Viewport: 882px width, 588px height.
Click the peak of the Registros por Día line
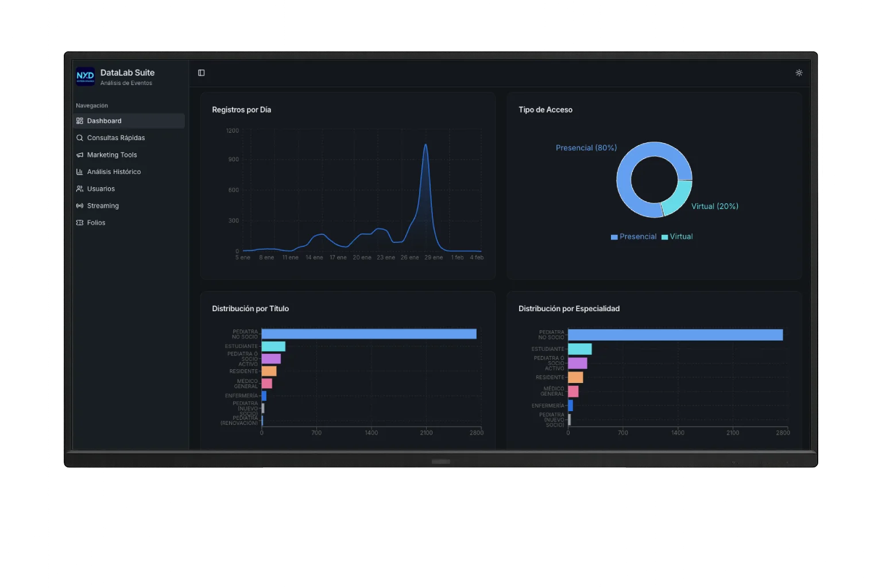425,145
